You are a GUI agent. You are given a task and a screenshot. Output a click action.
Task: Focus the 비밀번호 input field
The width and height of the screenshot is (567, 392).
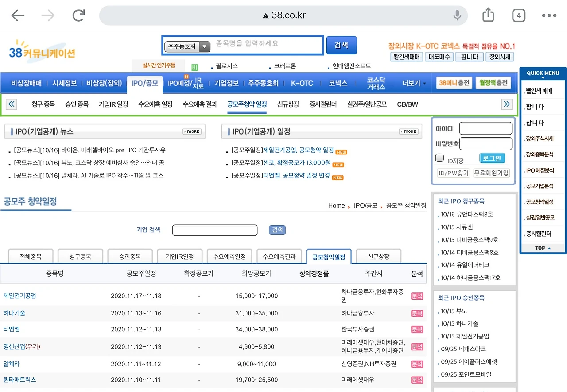pos(485,144)
